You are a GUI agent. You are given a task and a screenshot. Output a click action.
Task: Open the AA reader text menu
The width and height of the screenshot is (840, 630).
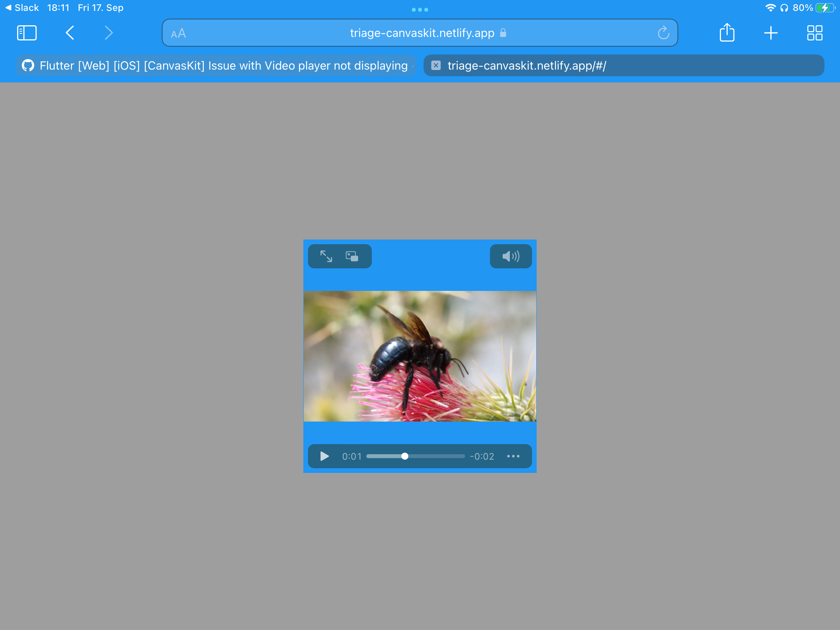pos(178,33)
